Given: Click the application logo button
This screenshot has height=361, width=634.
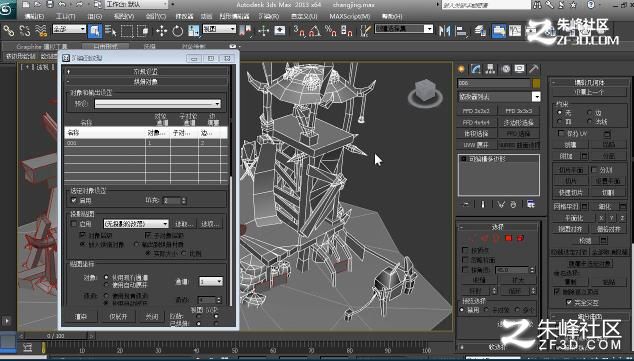Looking at the screenshot, I should coord(8,10).
